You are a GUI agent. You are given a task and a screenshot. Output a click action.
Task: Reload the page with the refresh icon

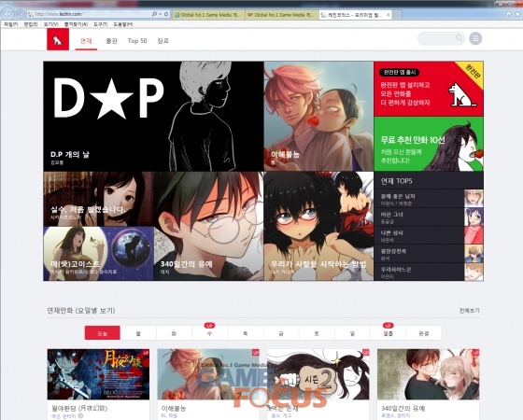point(166,14)
